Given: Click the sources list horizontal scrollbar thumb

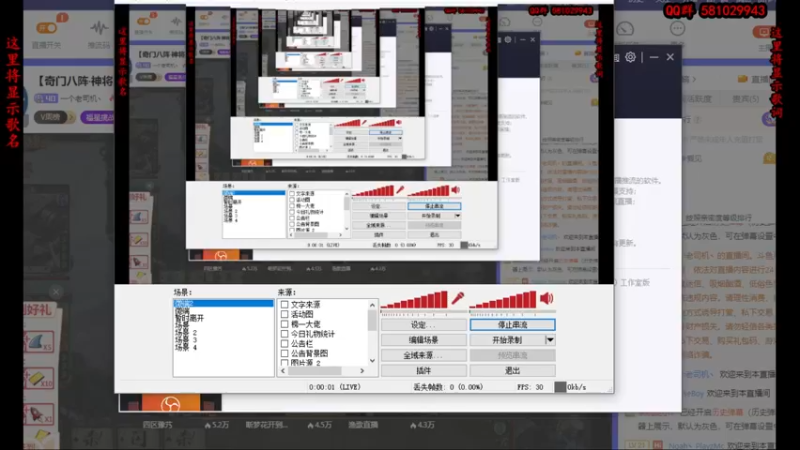Looking at the screenshot, I should 314,371.
